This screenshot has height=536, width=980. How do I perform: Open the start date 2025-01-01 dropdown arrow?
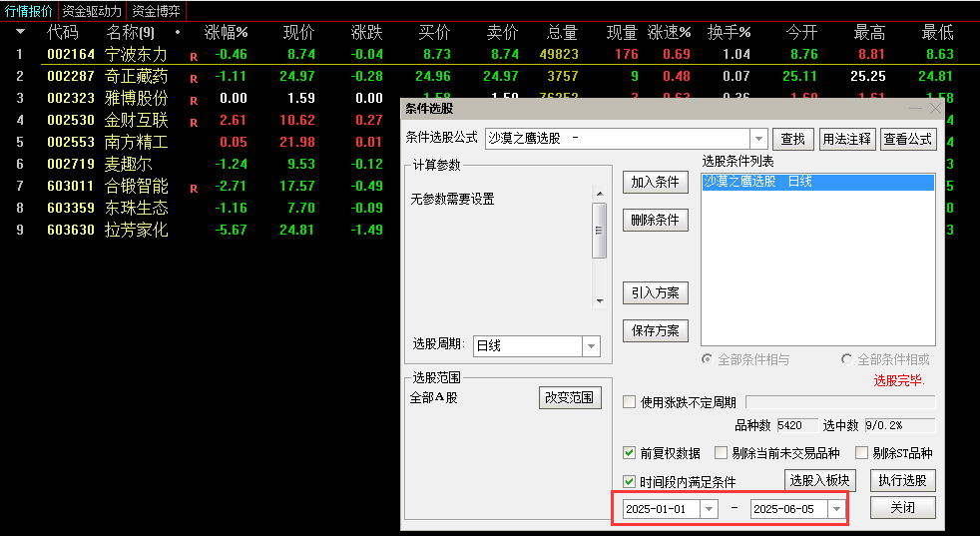pos(709,509)
